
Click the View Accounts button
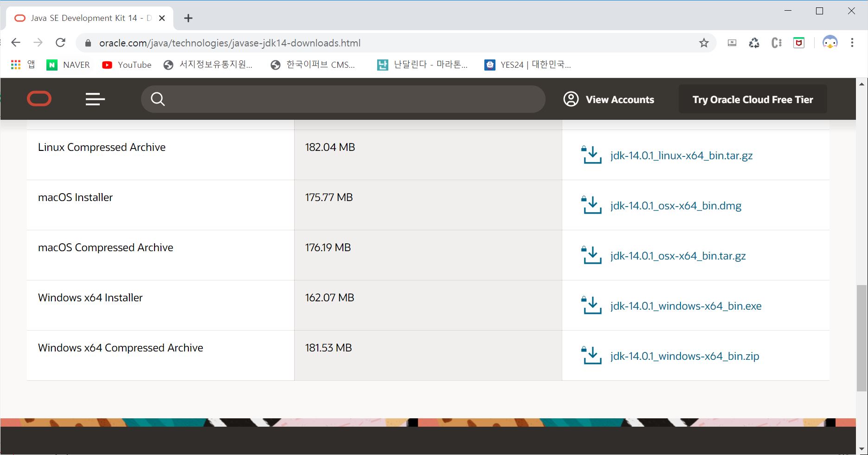[609, 99]
